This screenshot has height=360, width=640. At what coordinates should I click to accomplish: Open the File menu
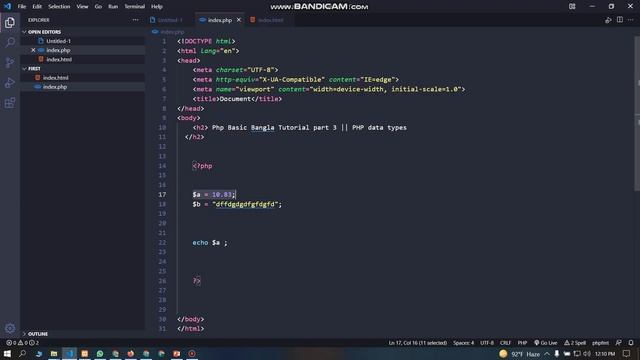(22, 7)
